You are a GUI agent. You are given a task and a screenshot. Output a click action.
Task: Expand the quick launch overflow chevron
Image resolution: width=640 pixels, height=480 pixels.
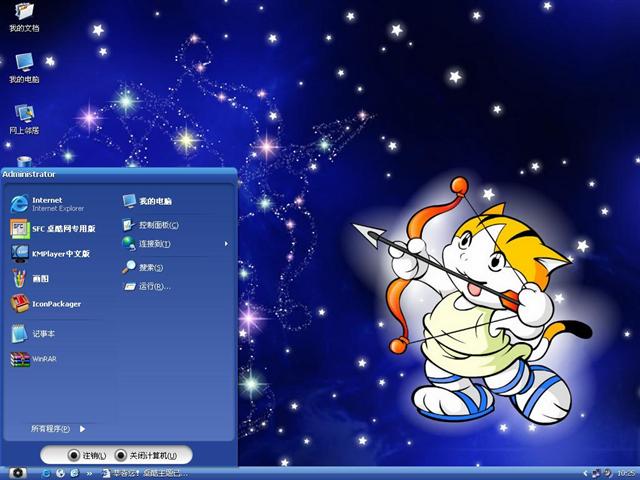(89, 474)
